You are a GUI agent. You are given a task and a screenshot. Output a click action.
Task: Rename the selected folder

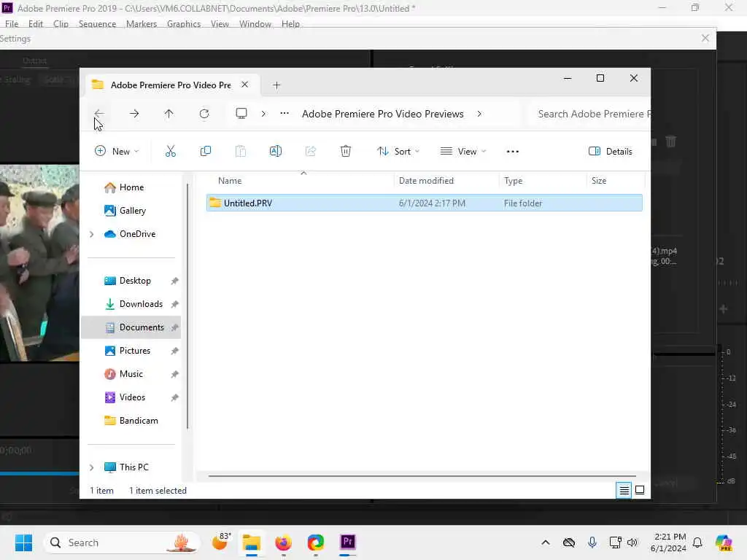coord(275,152)
